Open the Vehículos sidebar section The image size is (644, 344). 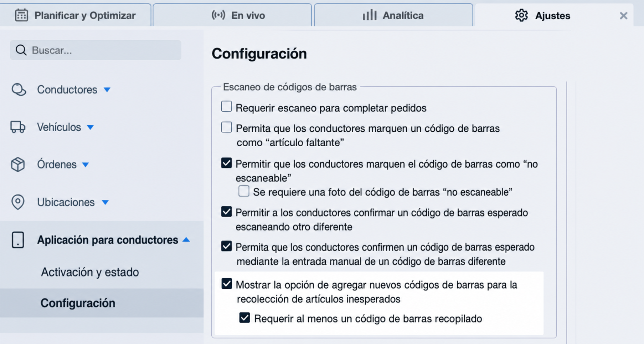tap(59, 127)
